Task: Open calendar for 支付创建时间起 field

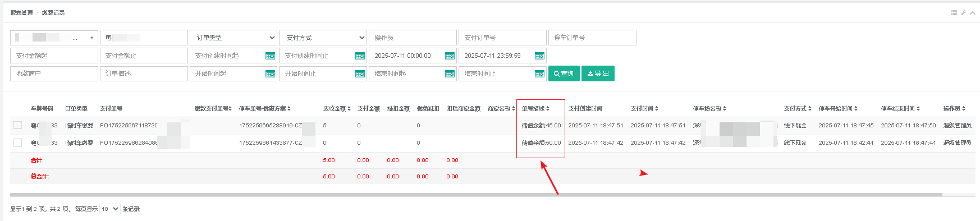Action: (x=270, y=56)
